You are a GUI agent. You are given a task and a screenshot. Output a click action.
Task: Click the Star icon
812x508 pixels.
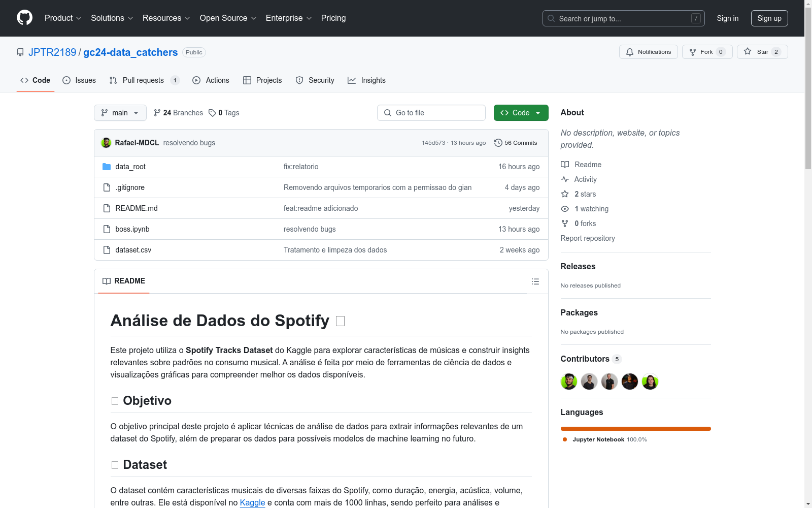[x=748, y=51]
